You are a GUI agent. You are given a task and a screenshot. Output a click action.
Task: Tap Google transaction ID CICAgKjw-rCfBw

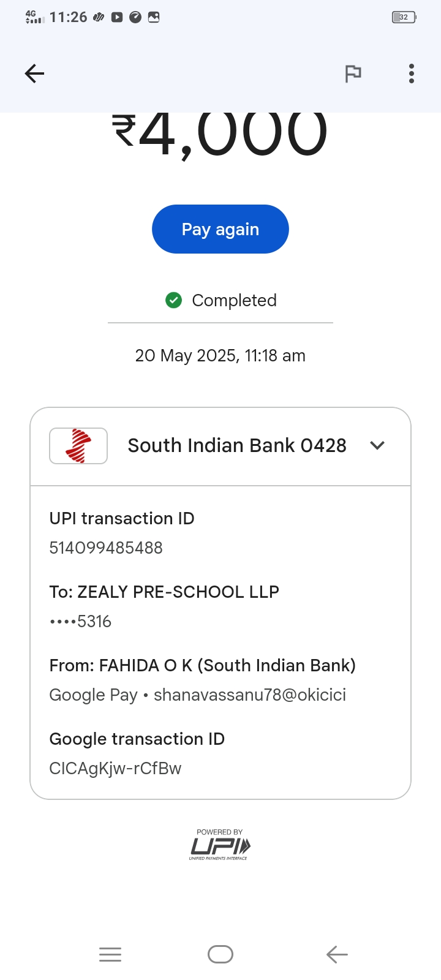point(115,768)
